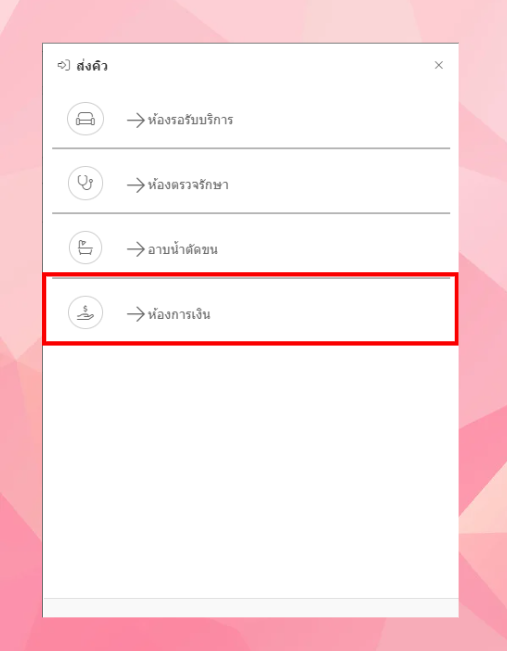Click empty white area below ห้องการเงิน
Image resolution: width=507 pixels, height=651 pixels.
251,469
